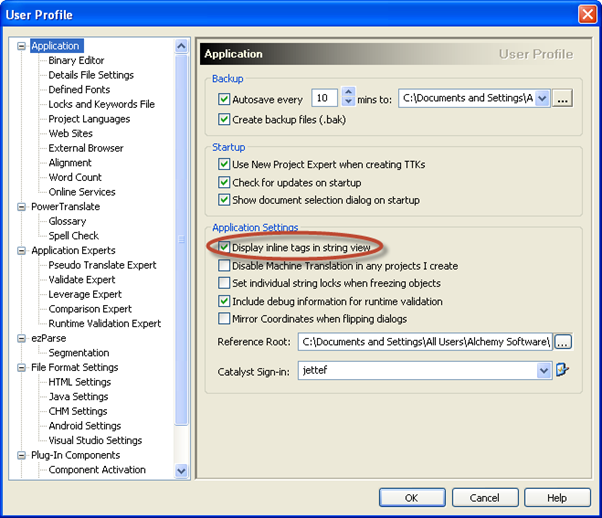Click the OK button
This screenshot has width=602, height=518.
click(412, 498)
